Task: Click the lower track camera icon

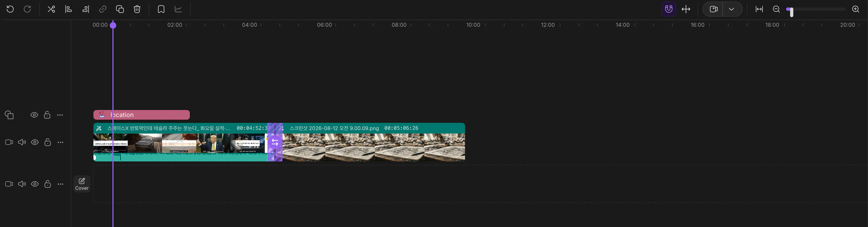Action: coord(9,184)
